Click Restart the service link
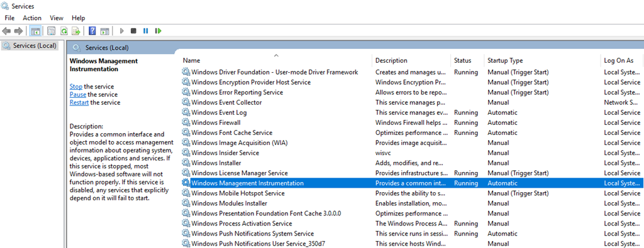 [x=79, y=102]
